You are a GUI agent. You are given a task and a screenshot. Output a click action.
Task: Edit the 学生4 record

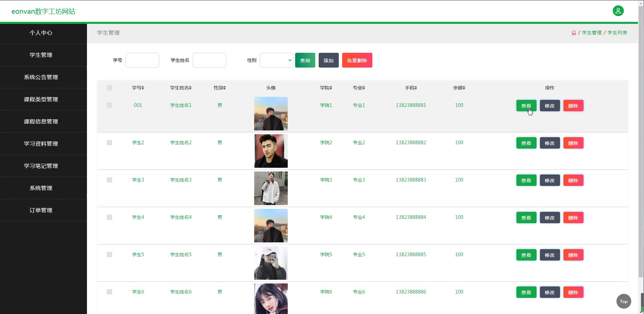click(x=550, y=218)
